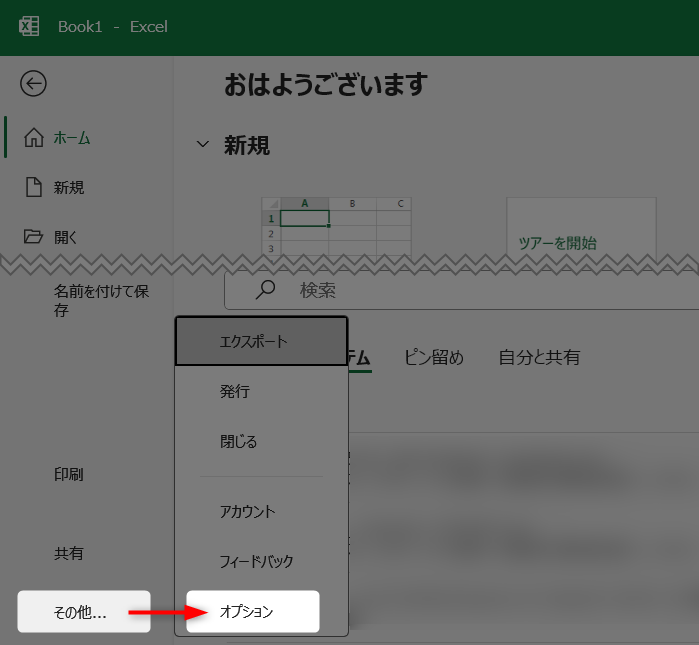Image resolution: width=699 pixels, height=645 pixels.
Task: Choose 名前を付けて保存 in the sidebar
Action: (101, 300)
